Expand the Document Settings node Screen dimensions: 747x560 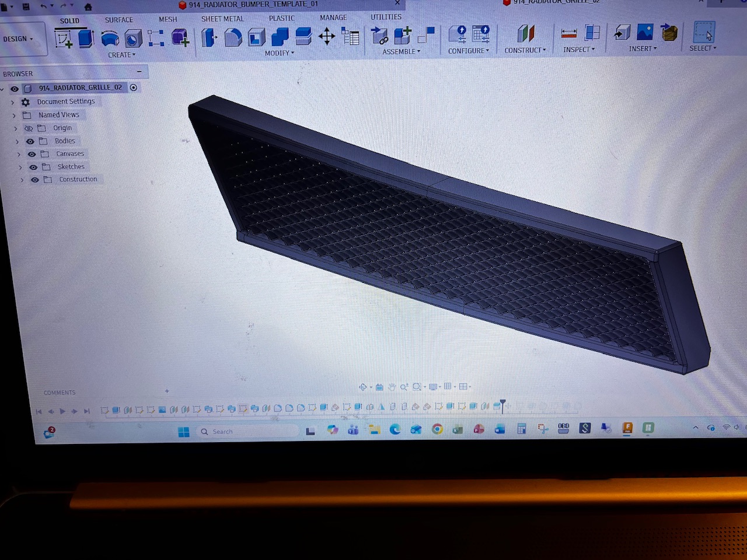[x=13, y=102]
